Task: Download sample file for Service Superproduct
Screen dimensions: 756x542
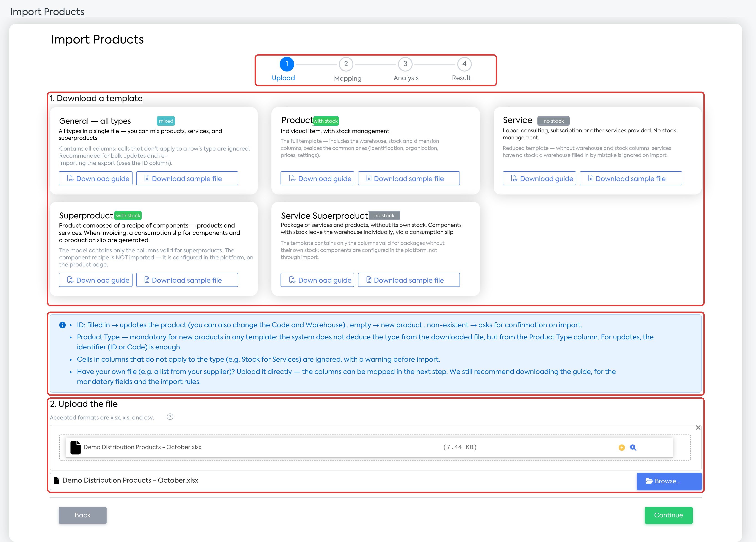Action: 409,280
